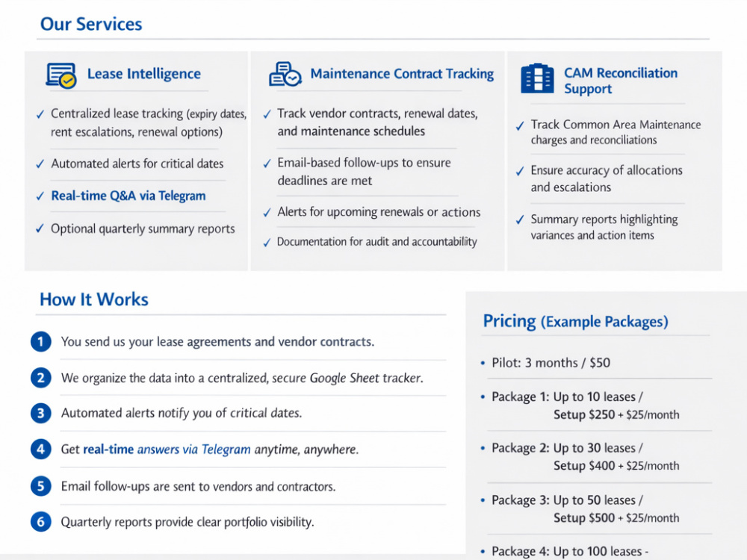Click the How It Works heading
The image size is (747, 560).
(x=94, y=299)
